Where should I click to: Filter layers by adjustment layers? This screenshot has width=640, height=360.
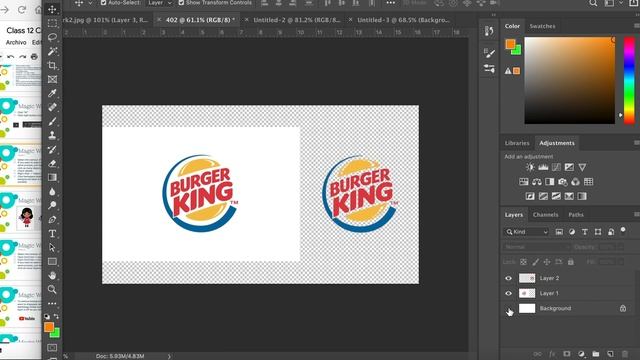(572, 232)
